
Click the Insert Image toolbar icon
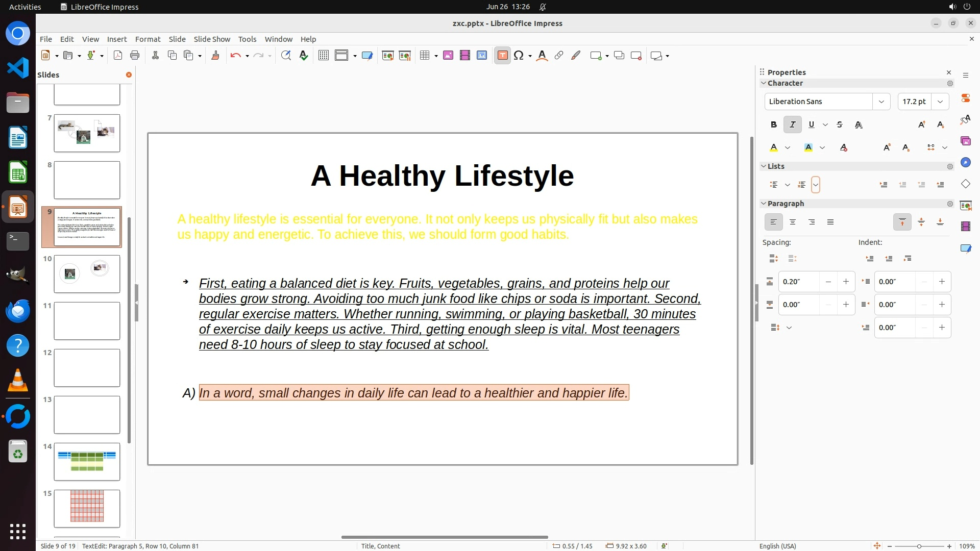448,56
